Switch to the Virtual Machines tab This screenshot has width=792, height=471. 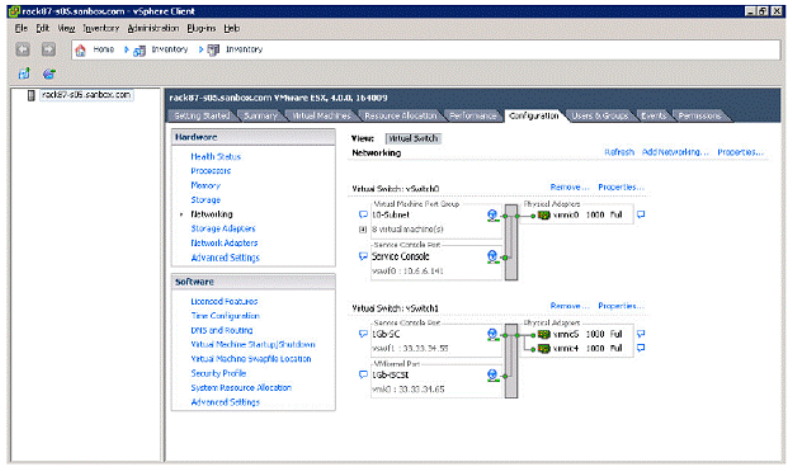321,116
